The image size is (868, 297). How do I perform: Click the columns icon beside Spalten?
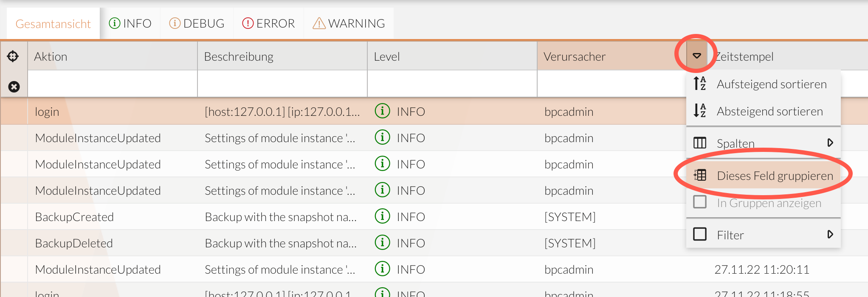[699, 143]
